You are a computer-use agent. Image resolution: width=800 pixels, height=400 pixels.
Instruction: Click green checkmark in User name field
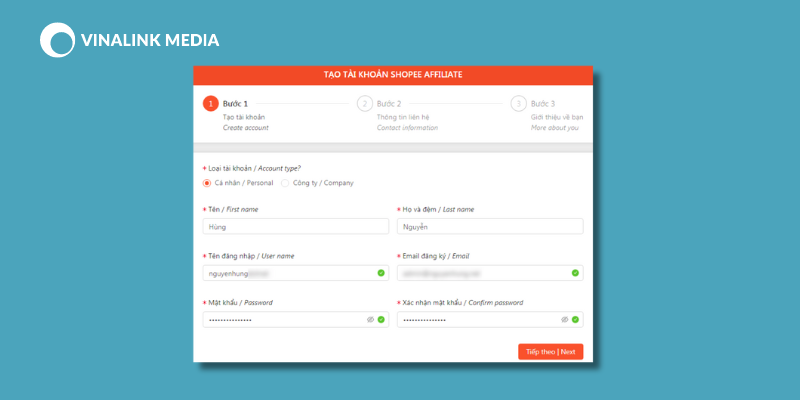pos(381,273)
